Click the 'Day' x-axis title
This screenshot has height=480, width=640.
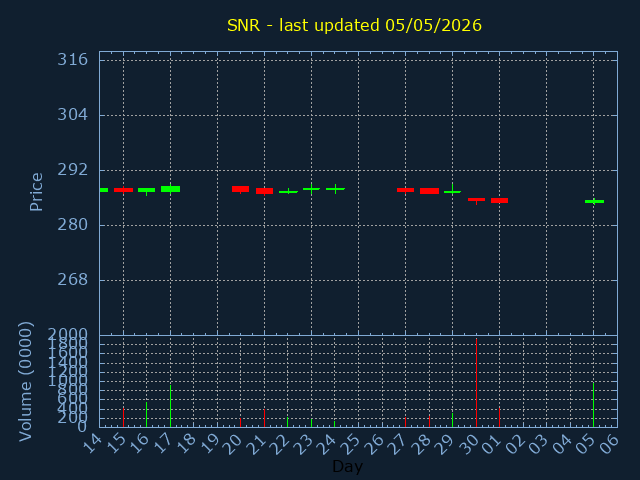pos(347,466)
